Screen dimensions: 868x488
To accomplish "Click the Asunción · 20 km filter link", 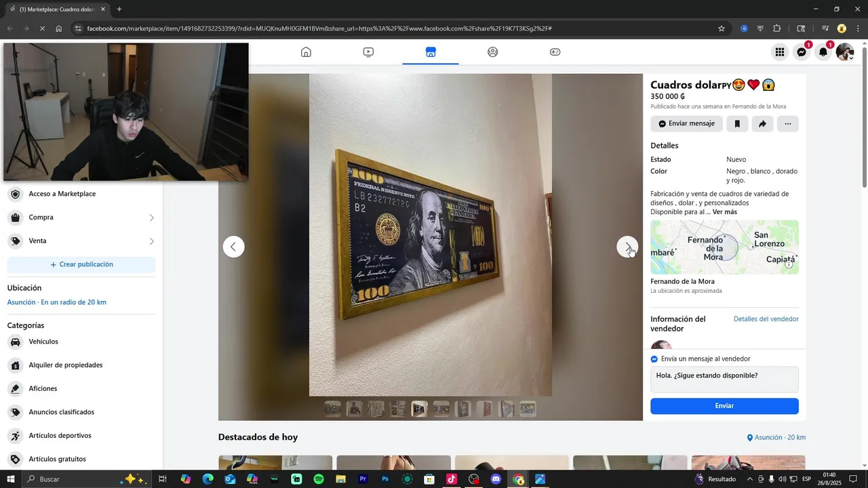I will (776, 438).
